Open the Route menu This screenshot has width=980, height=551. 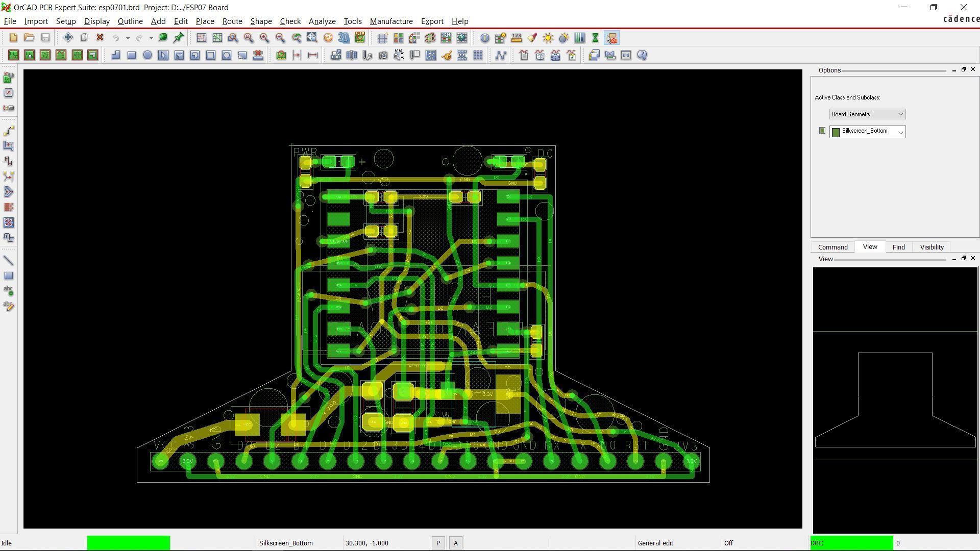[x=232, y=21]
